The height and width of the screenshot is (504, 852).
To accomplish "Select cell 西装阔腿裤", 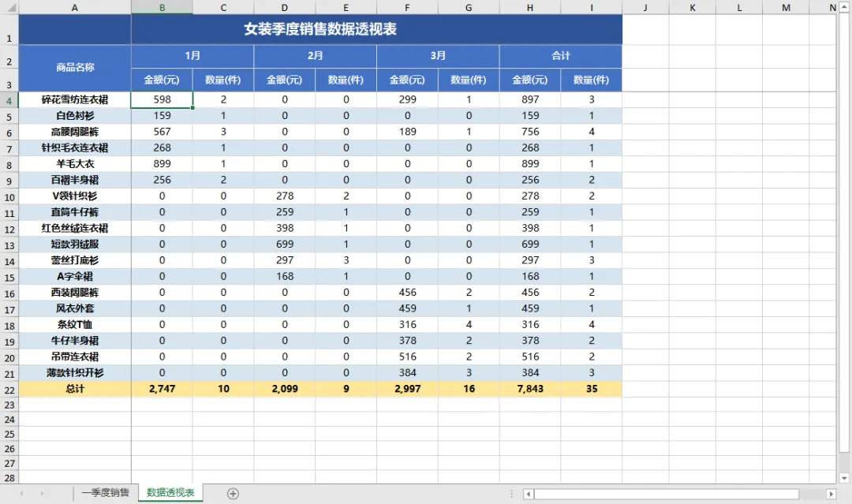I will click(75, 292).
